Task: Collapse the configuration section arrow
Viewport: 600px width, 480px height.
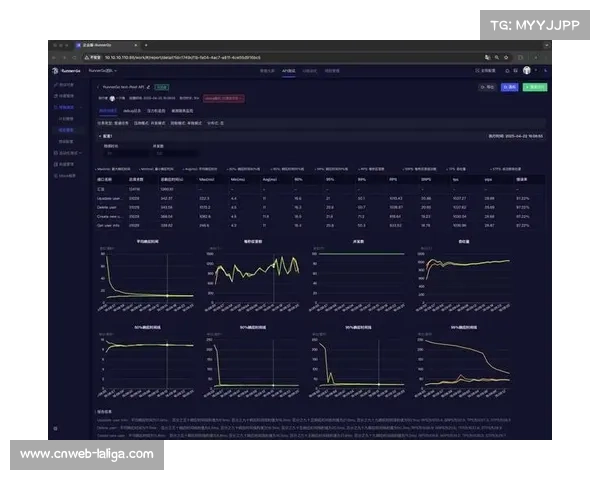Action: tap(101, 135)
